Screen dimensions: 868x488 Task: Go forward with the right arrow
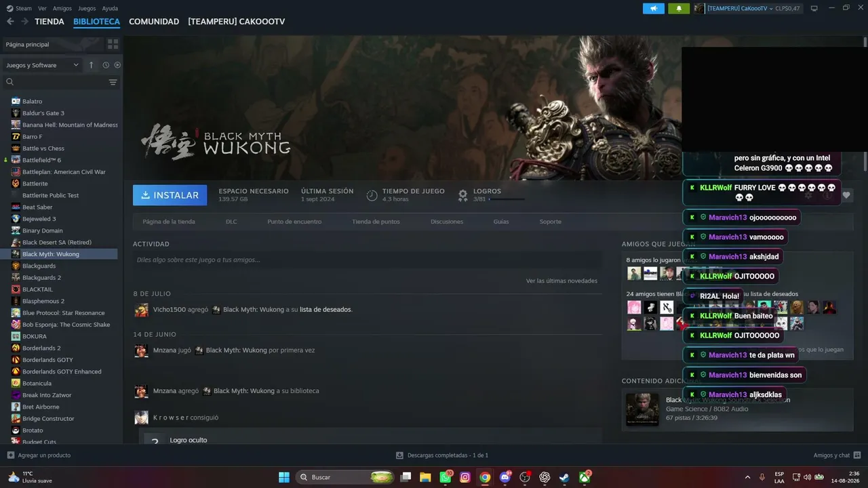point(24,22)
